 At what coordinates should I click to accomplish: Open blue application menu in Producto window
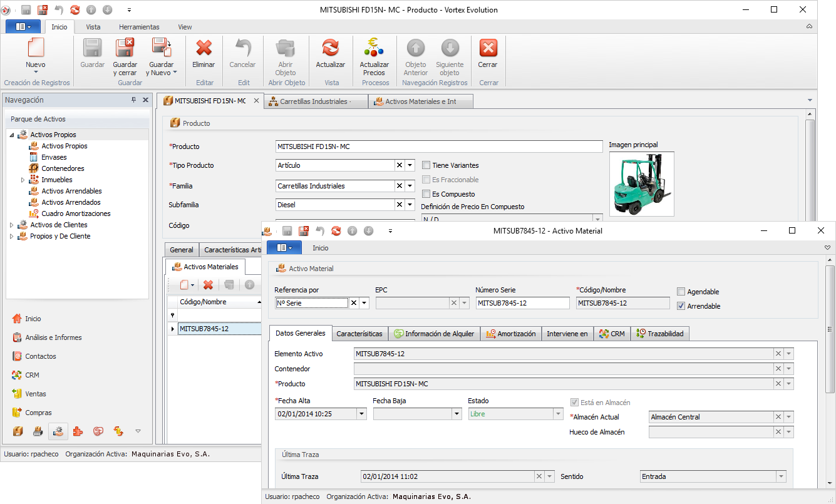click(23, 27)
